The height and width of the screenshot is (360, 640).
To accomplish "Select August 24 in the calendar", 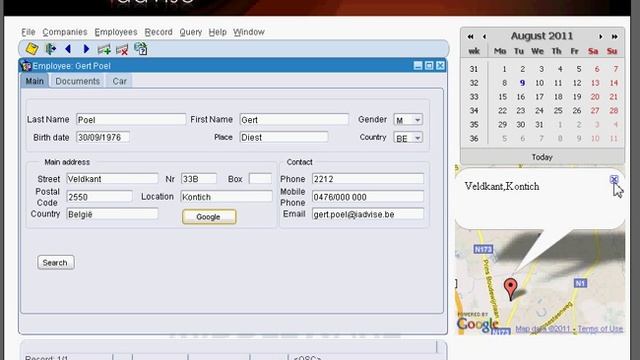I will coord(539,111).
